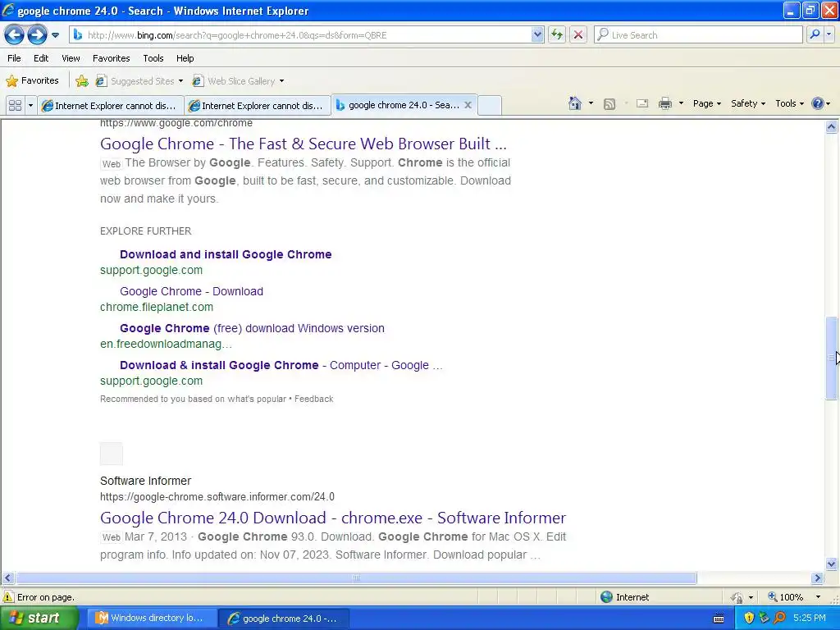Open the Tools command bar menu
This screenshot has height=630, width=840.
coord(789,103)
